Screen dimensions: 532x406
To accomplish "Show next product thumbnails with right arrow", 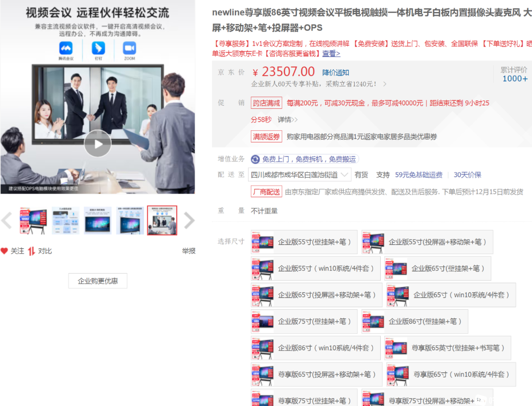I will tap(189, 220).
